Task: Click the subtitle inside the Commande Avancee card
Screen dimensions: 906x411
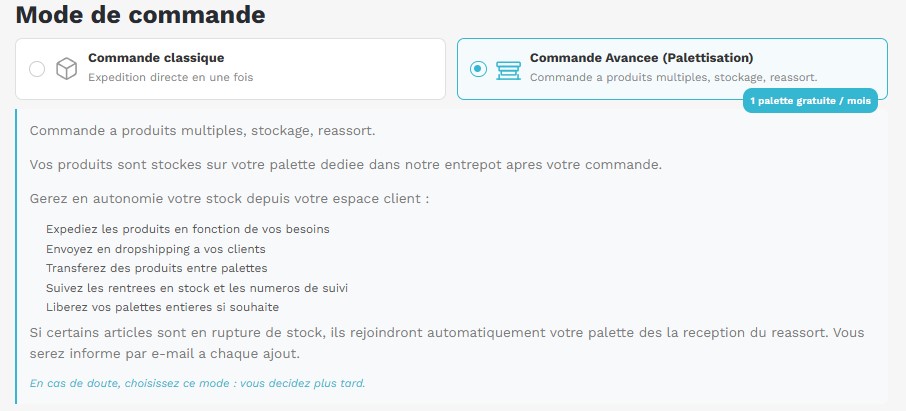Action: point(673,77)
